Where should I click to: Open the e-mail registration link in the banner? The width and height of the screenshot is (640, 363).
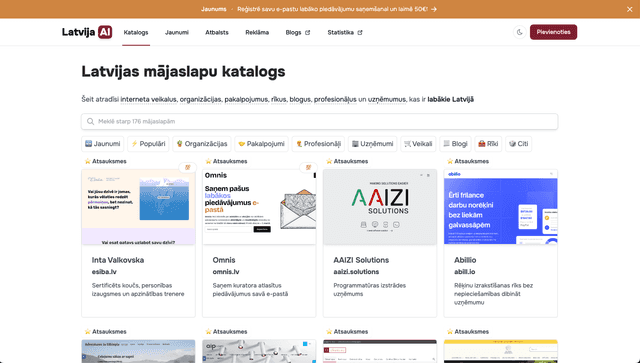click(x=337, y=9)
